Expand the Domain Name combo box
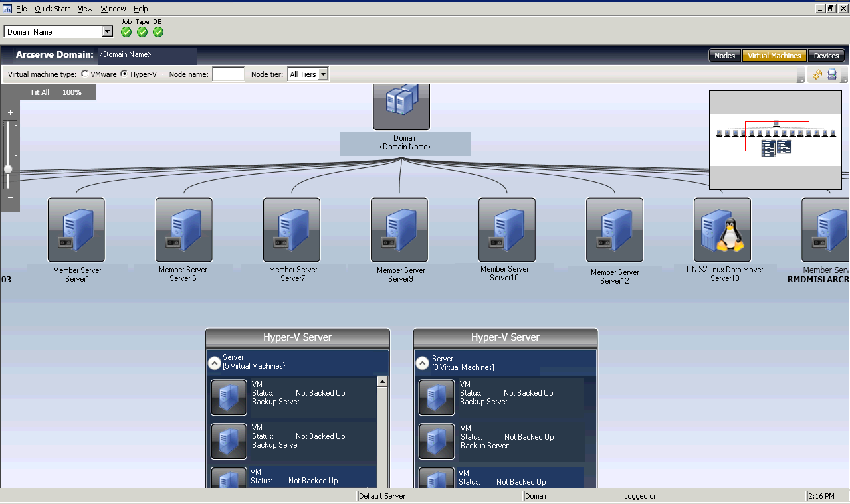850x504 pixels. (108, 31)
